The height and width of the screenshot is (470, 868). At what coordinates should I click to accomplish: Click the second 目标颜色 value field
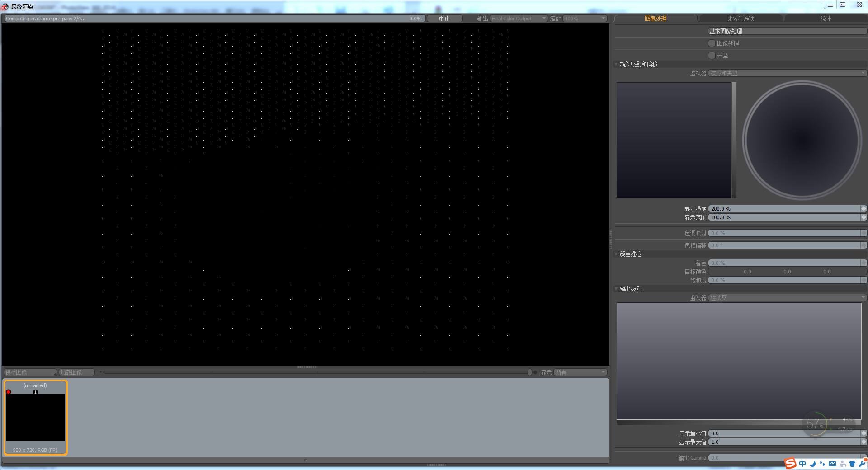(x=787, y=272)
